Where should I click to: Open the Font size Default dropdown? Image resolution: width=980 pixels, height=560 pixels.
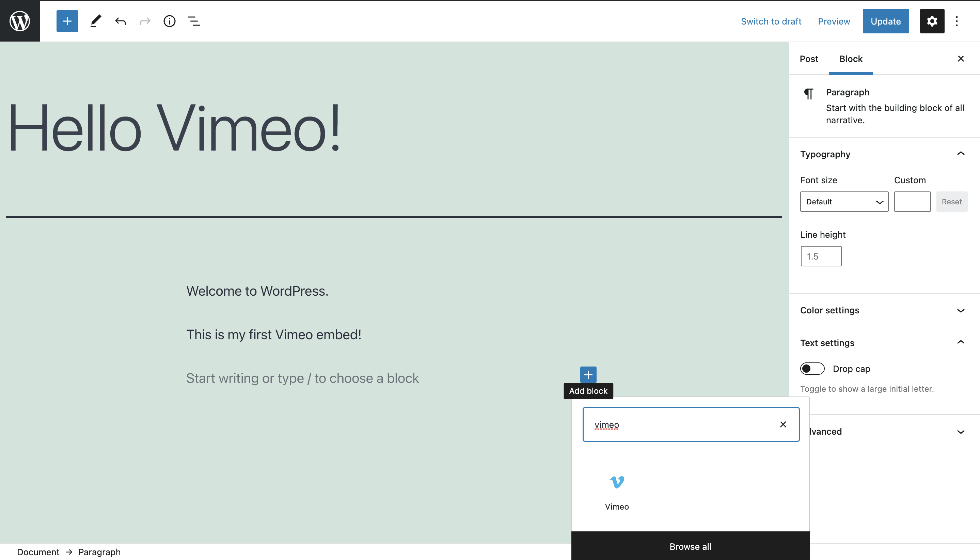click(844, 202)
